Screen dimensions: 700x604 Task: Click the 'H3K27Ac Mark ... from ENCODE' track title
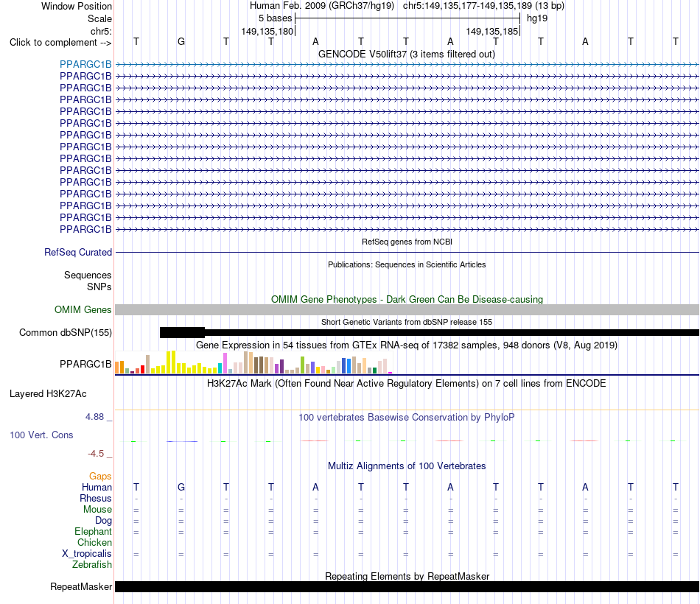pyautogui.click(x=406, y=384)
